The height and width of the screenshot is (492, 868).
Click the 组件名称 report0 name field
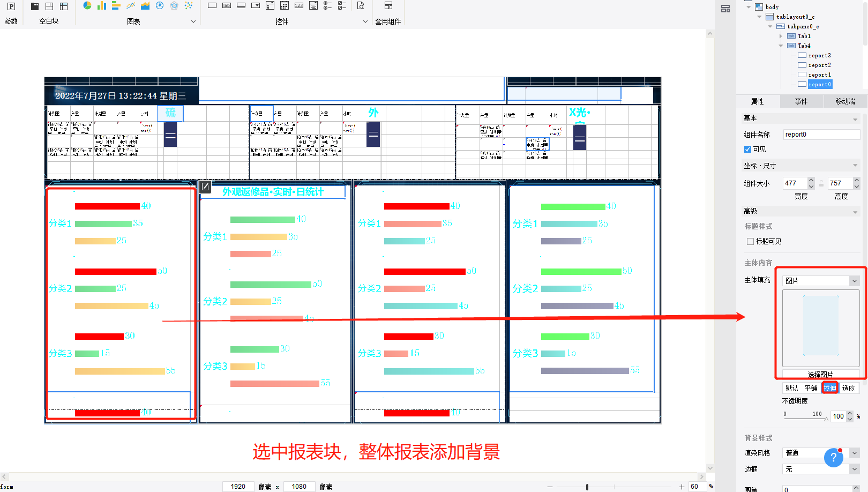(x=821, y=135)
